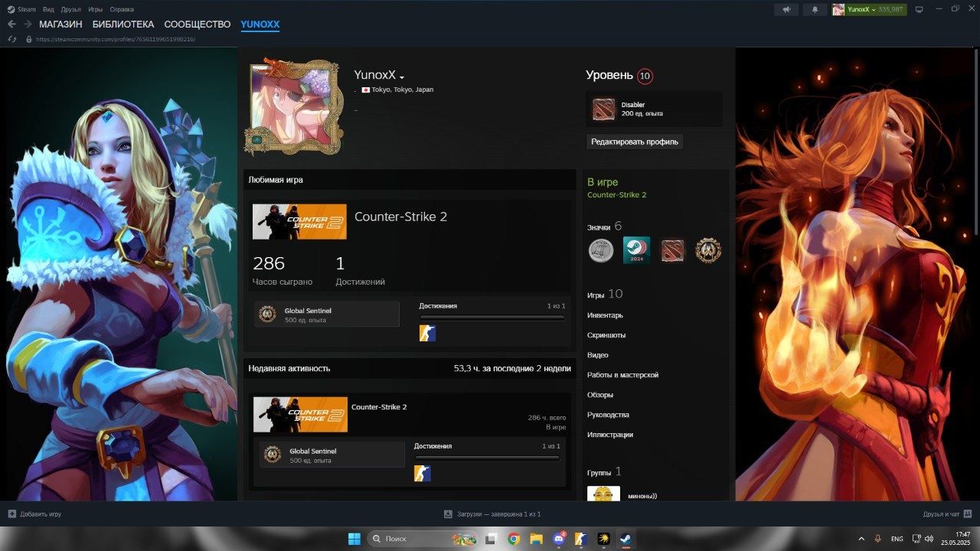
Task: Open Counter-Strike 2 from taskbar
Action: tap(581, 539)
